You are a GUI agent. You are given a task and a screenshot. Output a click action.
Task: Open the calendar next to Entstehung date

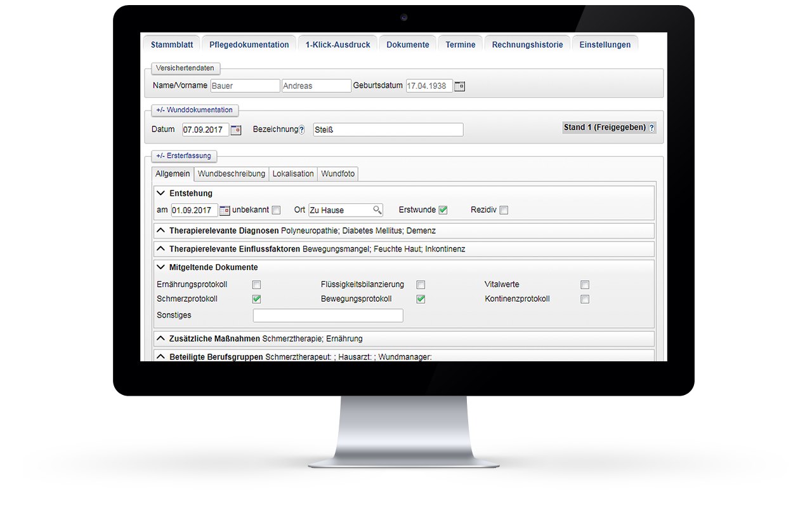point(225,210)
